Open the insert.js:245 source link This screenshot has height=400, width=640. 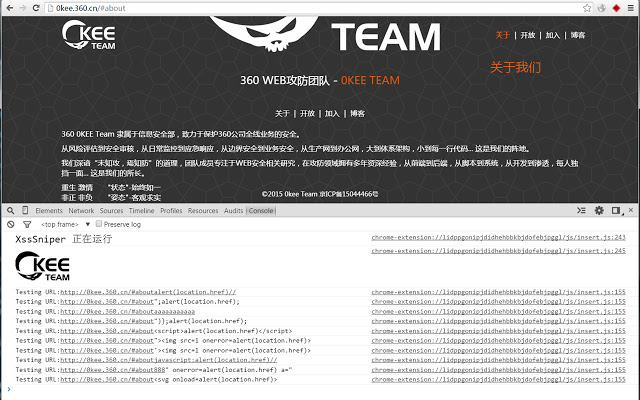498,251
